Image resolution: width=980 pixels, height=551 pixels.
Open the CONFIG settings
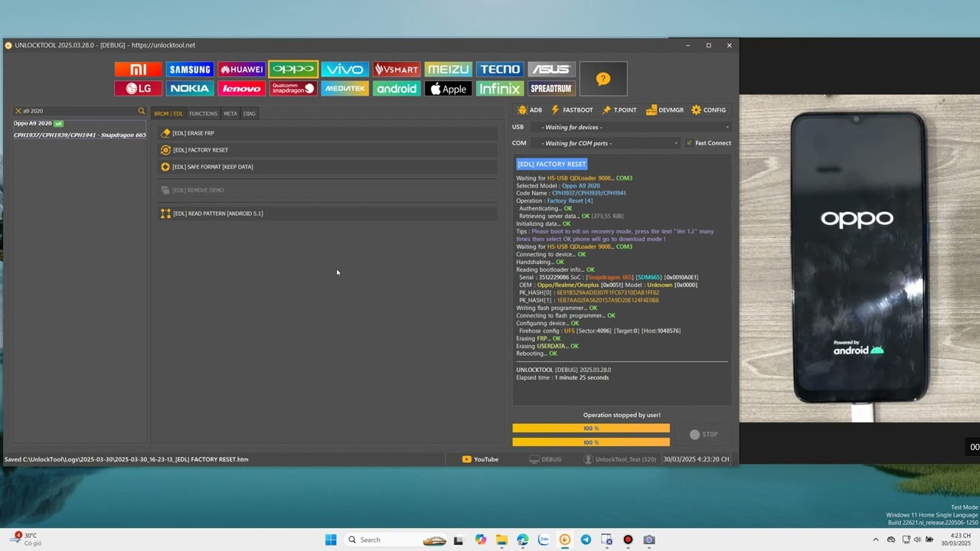708,110
